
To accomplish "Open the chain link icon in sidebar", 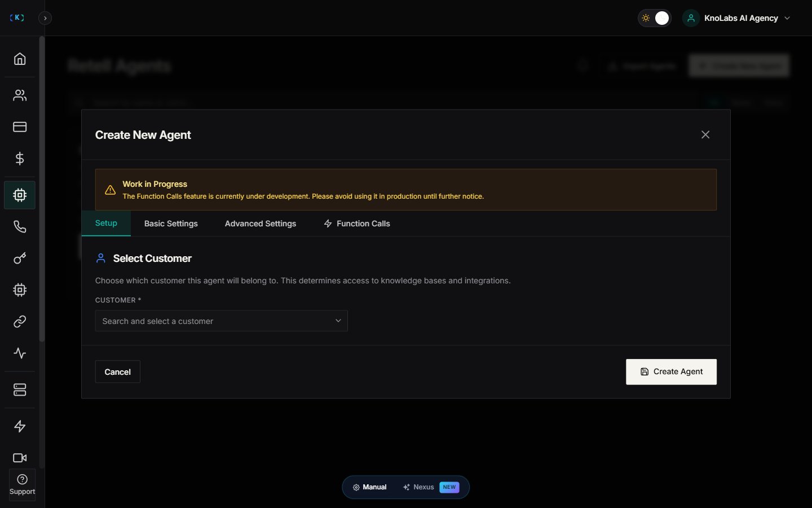I will (20, 322).
